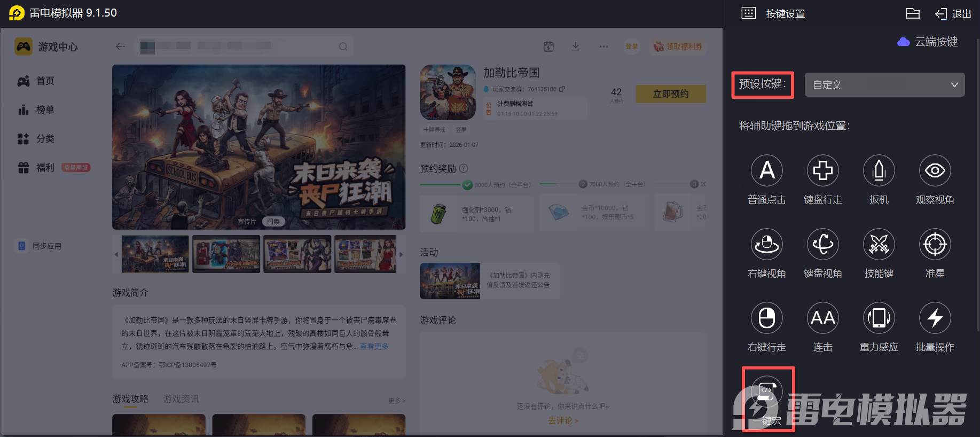Click the 卡牌养成 tag
The height and width of the screenshot is (437, 980).
point(434,130)
